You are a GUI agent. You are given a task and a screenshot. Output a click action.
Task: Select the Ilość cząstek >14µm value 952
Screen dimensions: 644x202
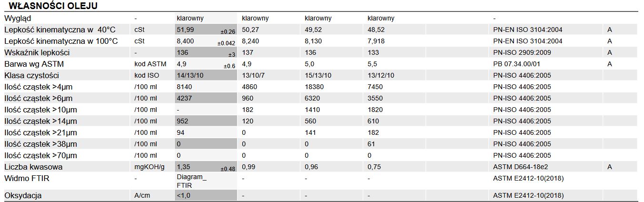point(182,121)
